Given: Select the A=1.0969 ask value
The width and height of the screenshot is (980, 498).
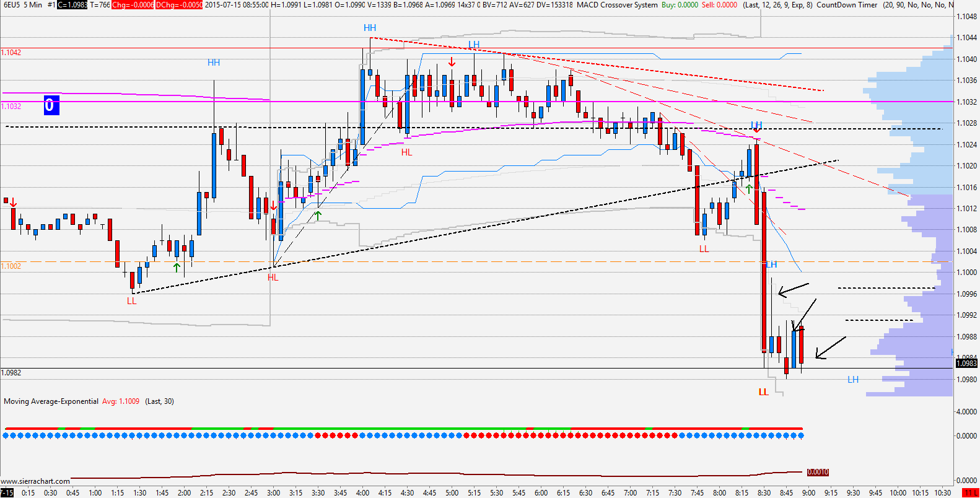Looking at the screenshot, I should [x=440, y=5].
